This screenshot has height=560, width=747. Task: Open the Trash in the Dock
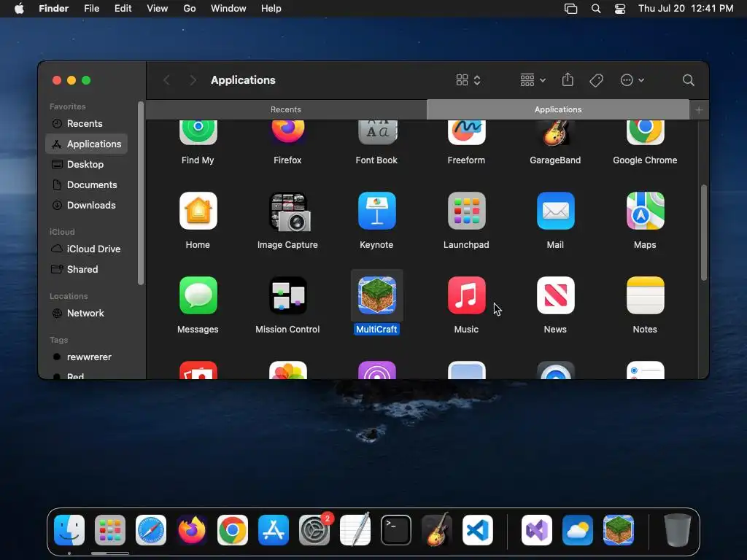coord(678,530)
